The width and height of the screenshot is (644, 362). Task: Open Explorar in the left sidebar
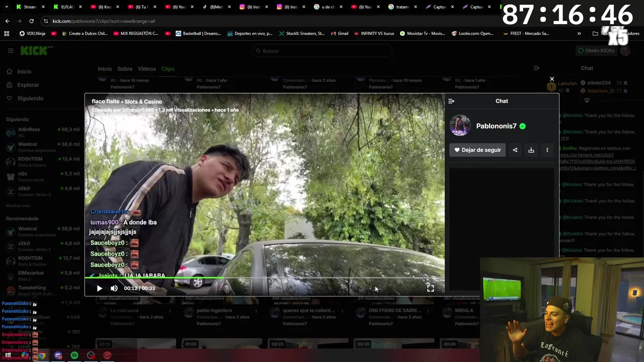tap(28, 85)
